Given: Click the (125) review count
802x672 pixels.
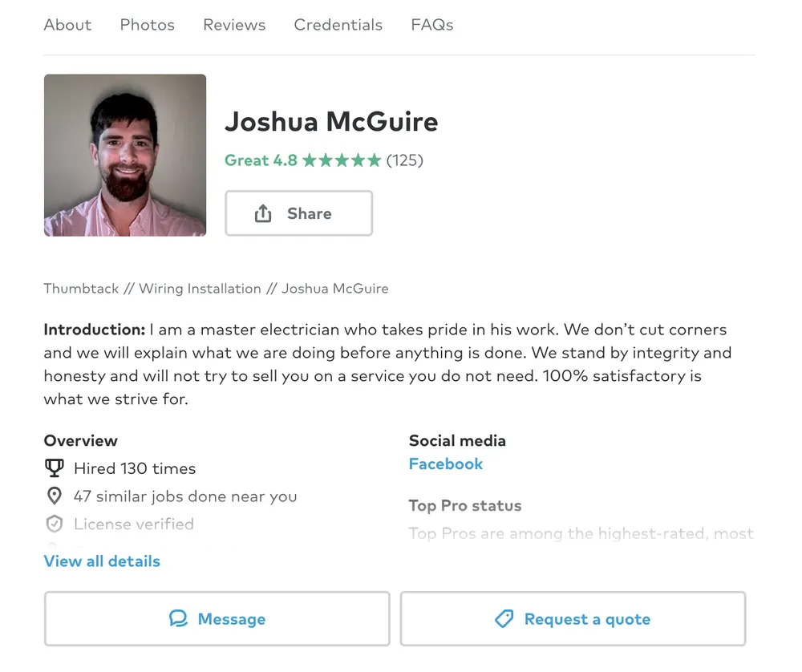Looking at the screenshot, I should click(405, 160).
